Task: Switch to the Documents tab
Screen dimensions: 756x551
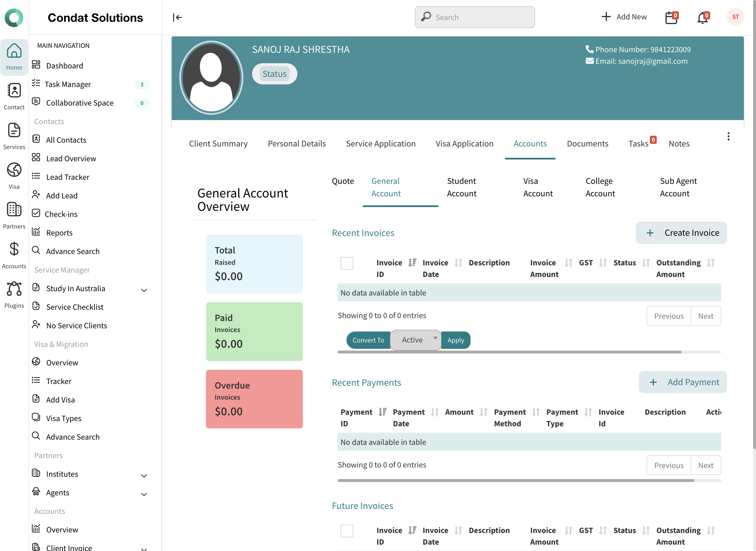Action: (587, 144)
